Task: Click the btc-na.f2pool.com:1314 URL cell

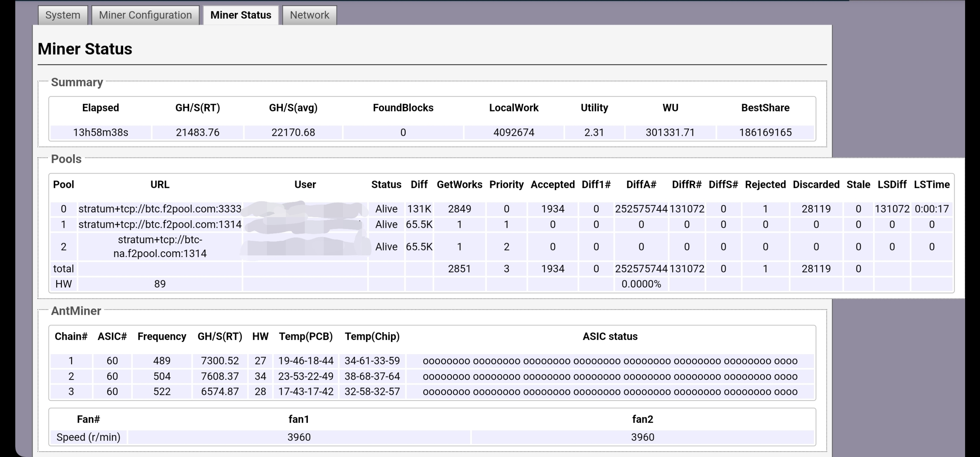Action: tap(160, 247)
